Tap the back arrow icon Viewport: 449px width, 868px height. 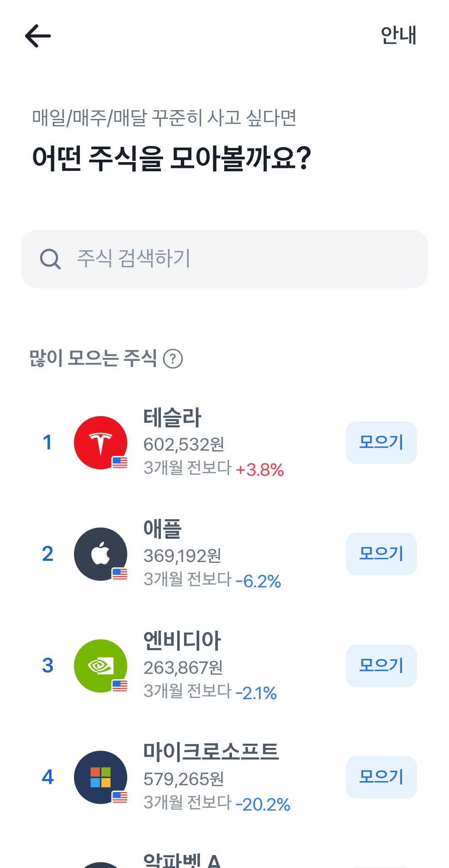[x=38, y=36]
